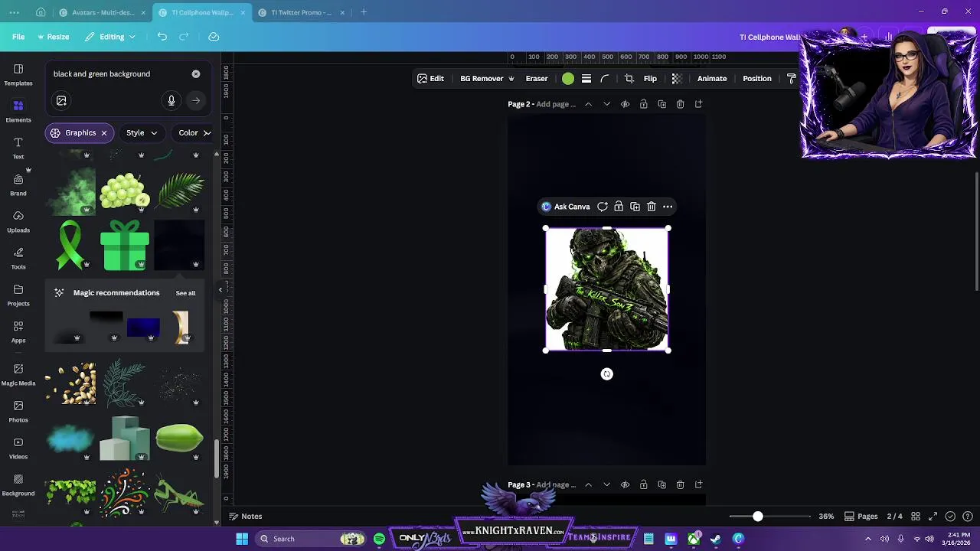
Task: Click the BG Remover button
Action: 486,79
